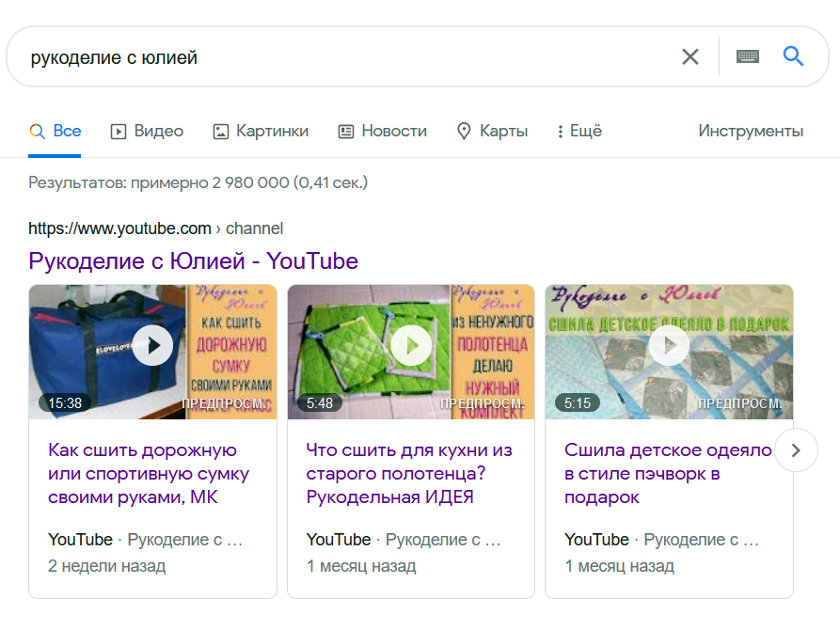Image resolution: width=840 pixels, height=630 pixels.
Task: Click the newspaper icon beside Новости
Action: pyautogui.click(x=346, y=132)
